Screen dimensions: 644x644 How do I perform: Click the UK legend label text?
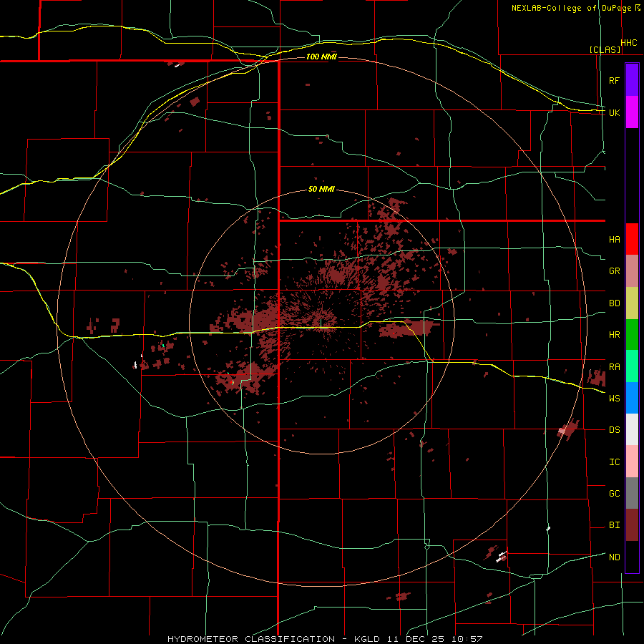[614, 112]
